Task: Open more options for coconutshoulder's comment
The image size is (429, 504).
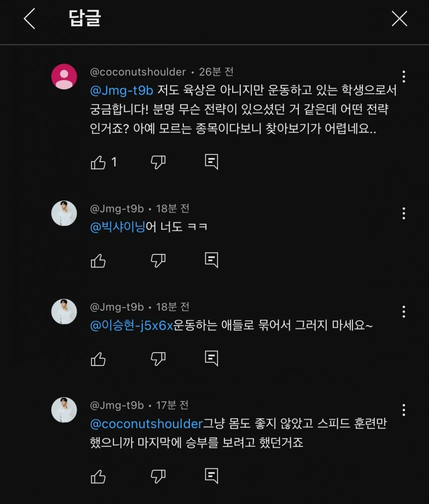Action: tap(404, 77)
